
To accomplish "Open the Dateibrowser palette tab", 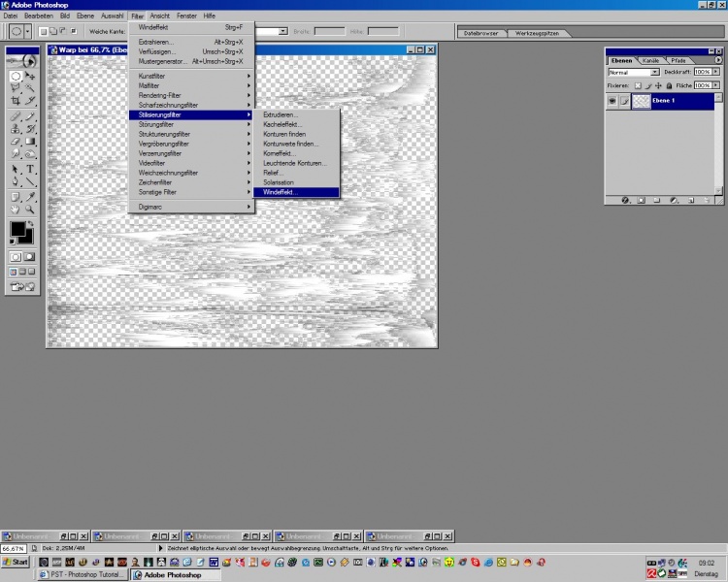I will (x=481, y=33).
